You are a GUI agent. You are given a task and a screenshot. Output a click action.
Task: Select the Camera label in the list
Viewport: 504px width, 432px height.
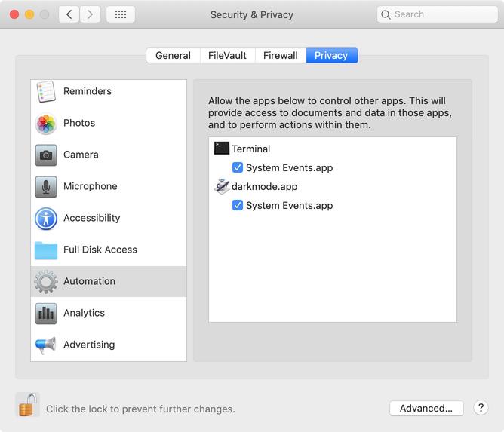click(81, 155)
